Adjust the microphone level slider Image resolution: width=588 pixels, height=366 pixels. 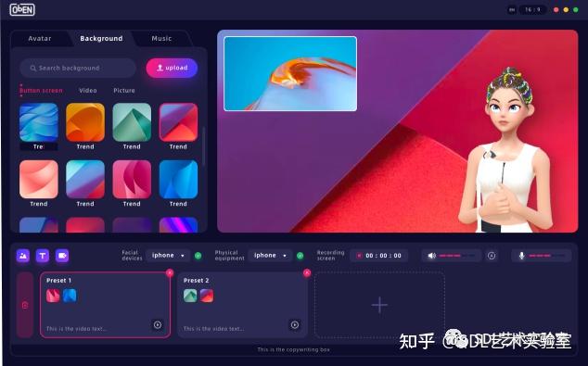[x=548, y=256]
